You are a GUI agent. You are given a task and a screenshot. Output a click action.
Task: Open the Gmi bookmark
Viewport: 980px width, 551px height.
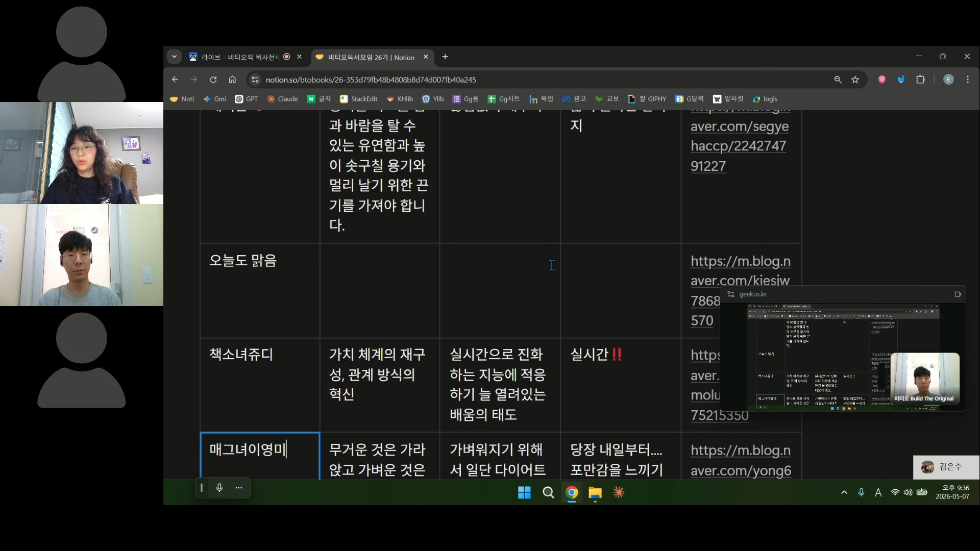click(x=214, y=99)
